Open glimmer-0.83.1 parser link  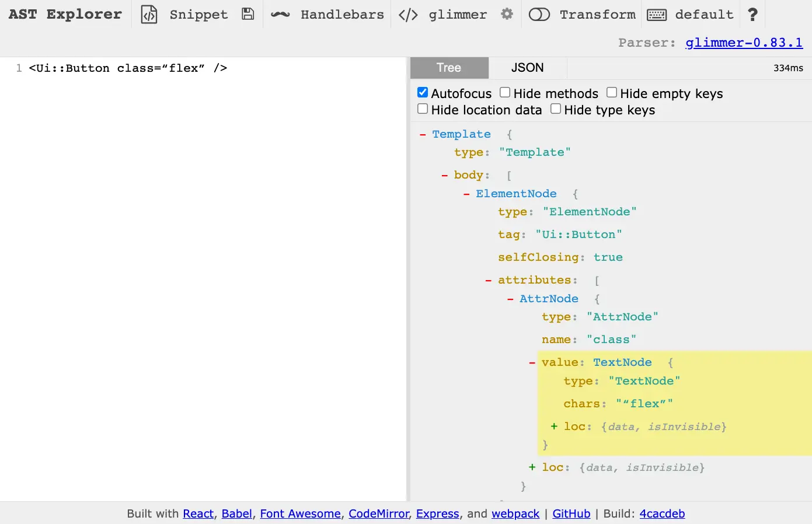pyautogui.click(x=744, y=43)
